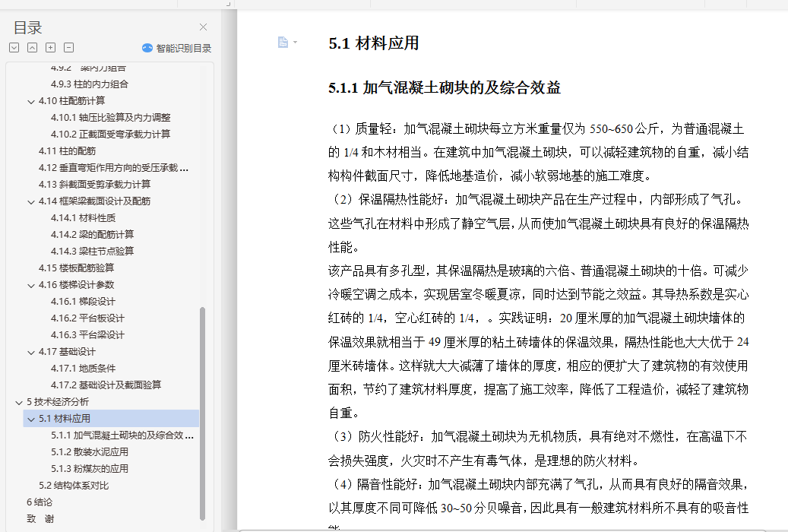Image resolution: width=788 pixels, height=532 pixels.
Task: Click paragraph starting （2）保温隔热性能好
Action: click(x=538, y=223)
